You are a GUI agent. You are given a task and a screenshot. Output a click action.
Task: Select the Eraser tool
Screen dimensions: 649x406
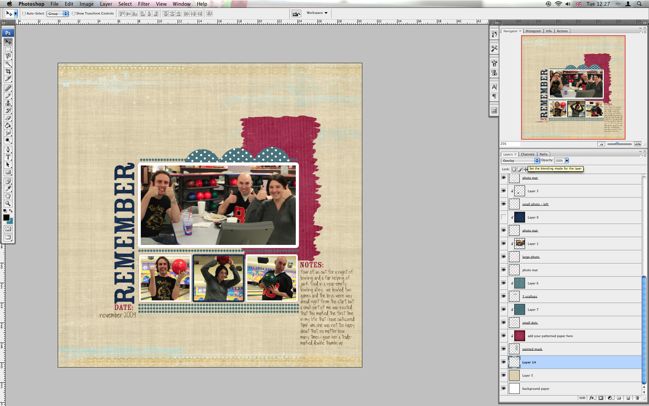(8, 118)
